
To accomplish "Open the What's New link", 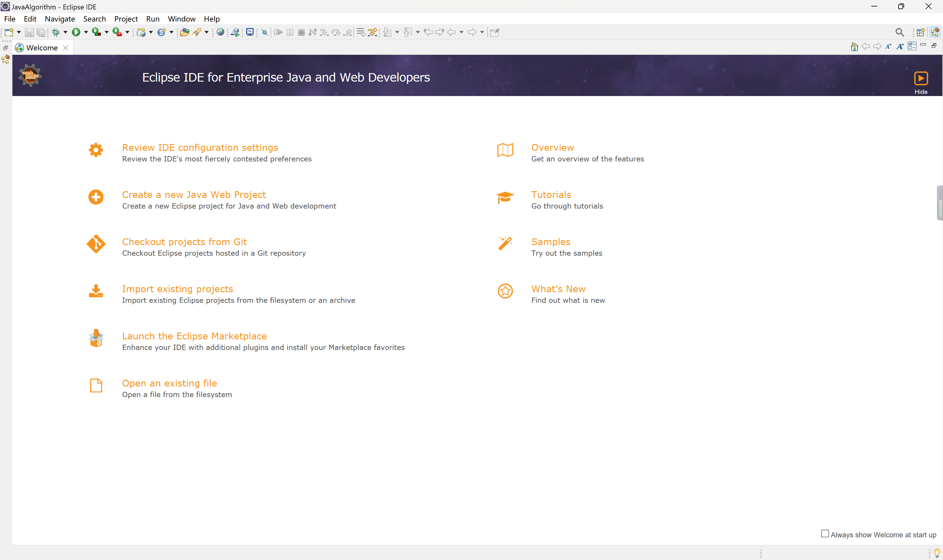I will [x=558, y=289].
